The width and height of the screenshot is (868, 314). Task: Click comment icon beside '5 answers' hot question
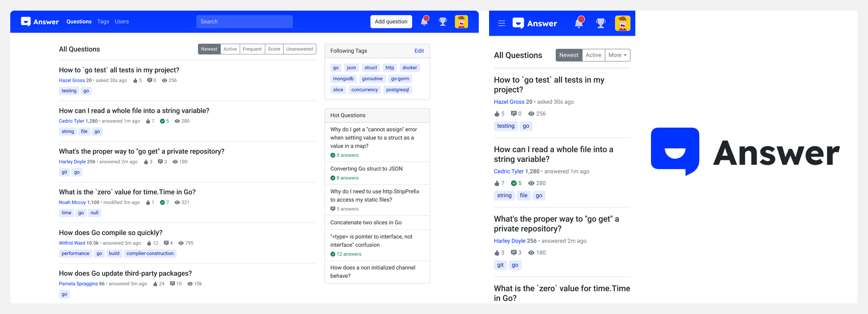coord(333,209)
